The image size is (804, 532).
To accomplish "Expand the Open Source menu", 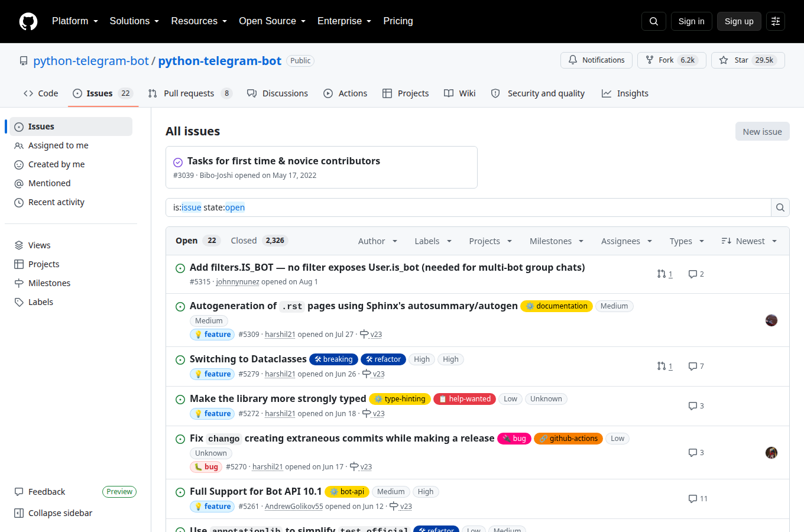I will 273,21.
